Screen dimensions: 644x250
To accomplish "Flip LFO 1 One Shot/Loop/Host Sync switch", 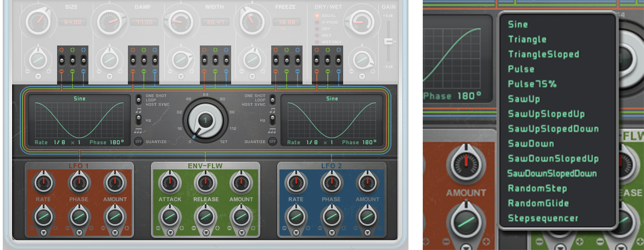I will tap(138, 100).
